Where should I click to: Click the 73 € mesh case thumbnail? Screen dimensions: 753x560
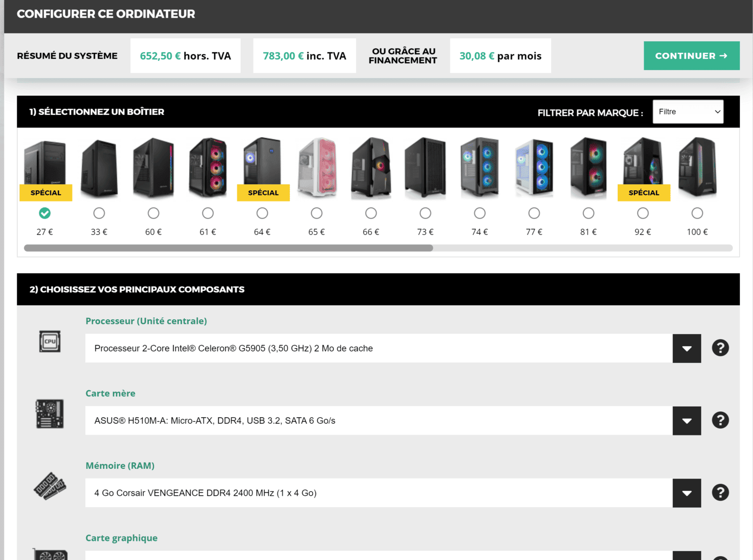point(426,168)
